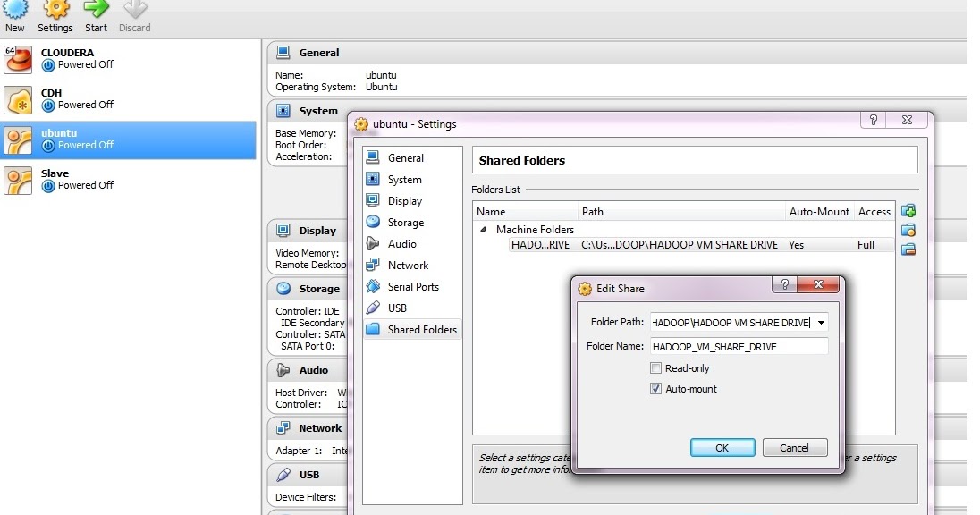Click the edit shared folder icon
This screenshot has width=980, height=515.
pos(908,230)
